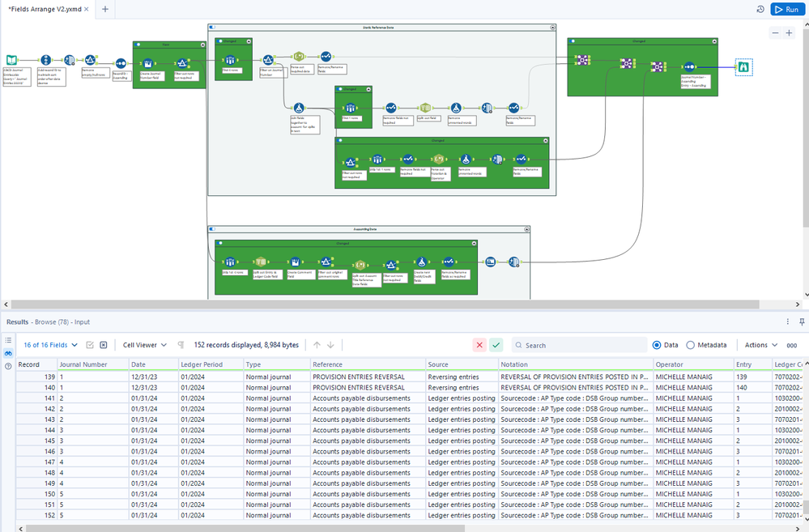Open the results help question-mark icon
This screenshot has width=809, height=532.
pos(8,366)
